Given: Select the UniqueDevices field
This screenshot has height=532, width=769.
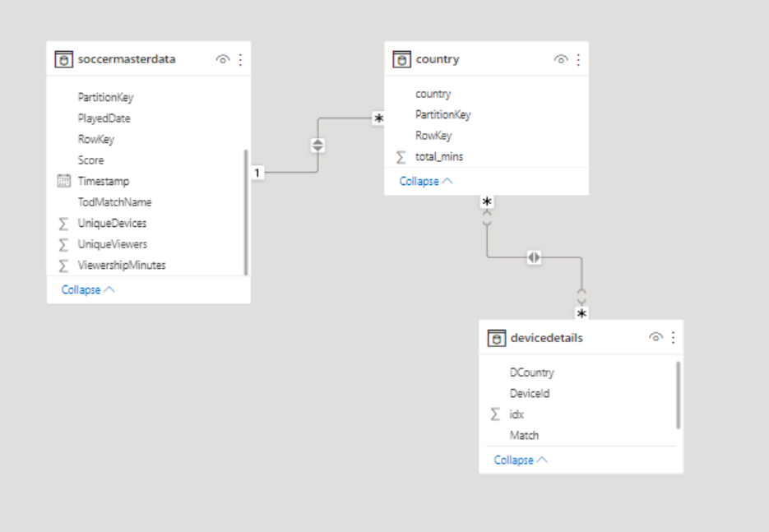Looking at the screenshot, I should [x=112, y=223].
